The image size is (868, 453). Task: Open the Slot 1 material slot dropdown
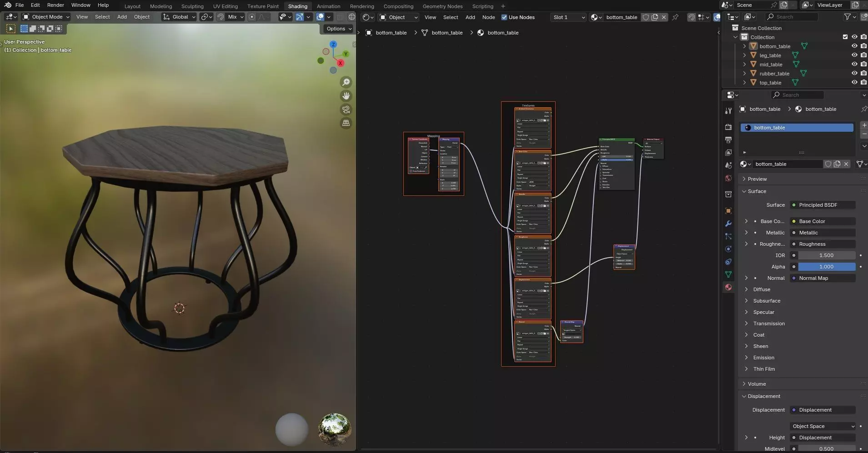(568, 17)
